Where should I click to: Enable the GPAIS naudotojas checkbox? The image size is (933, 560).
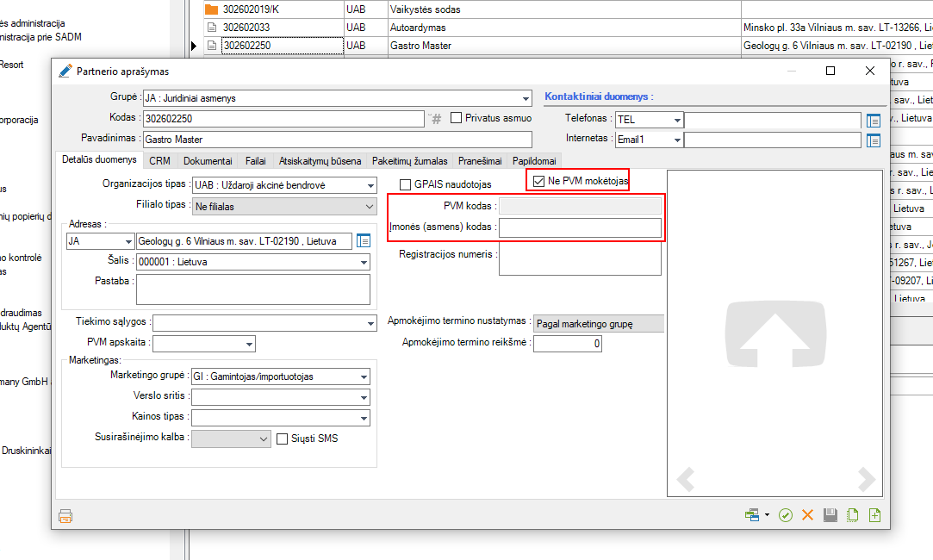point(406,184)
